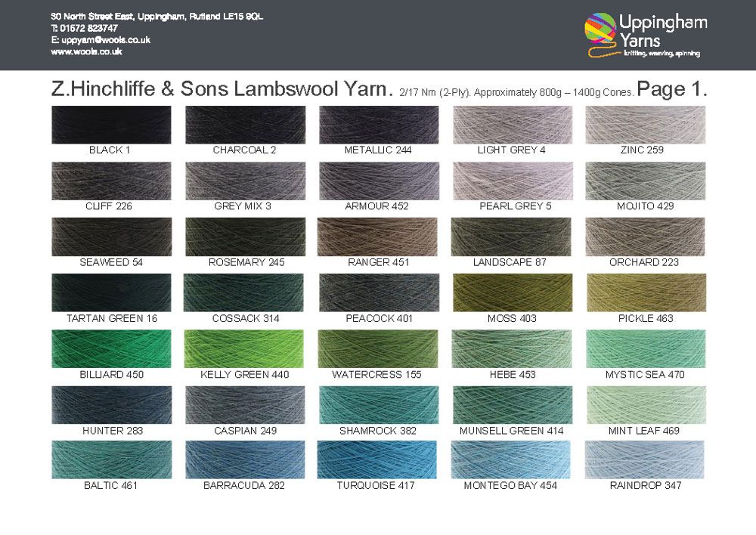
Task: Click the 'RANGER 451' name label
Action: pos(379,262)
